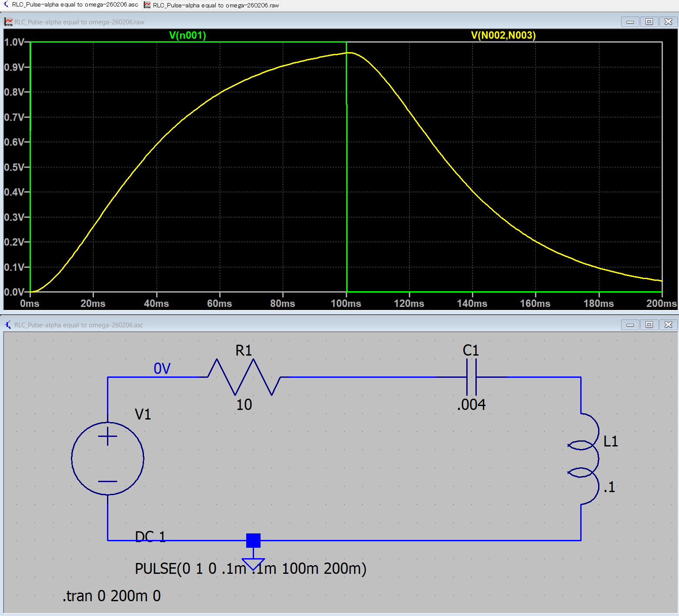
Task: Click the .tran 0 200m 0 directive
Action: coord(112,596)
